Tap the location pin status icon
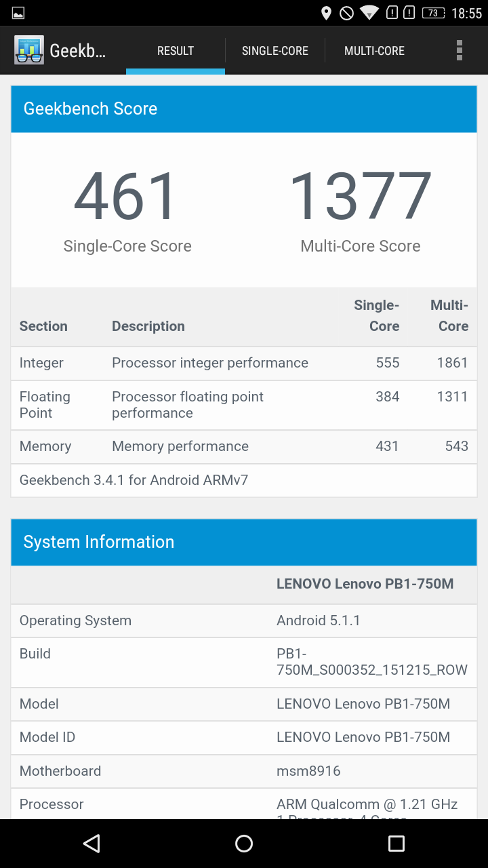488x868 pixels. click(326, 13)
